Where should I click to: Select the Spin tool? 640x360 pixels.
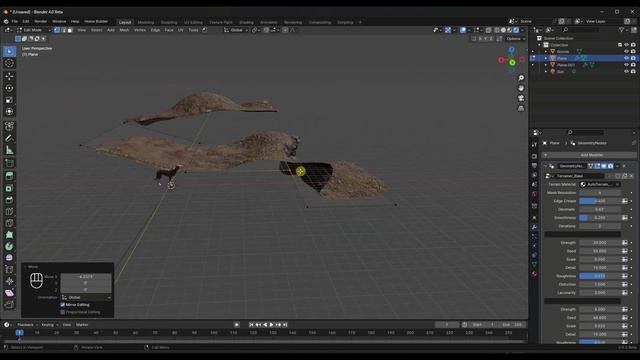(9, 246)
